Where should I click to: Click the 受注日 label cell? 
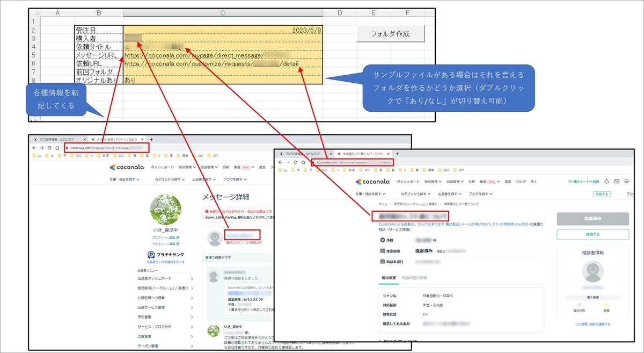[99, 30]
